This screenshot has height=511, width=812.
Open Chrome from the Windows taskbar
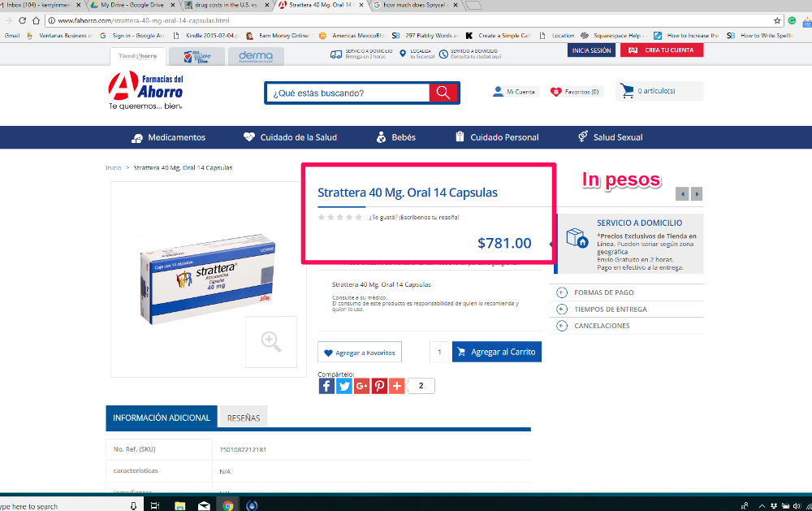pyautogui.click(x=228, y=505)
